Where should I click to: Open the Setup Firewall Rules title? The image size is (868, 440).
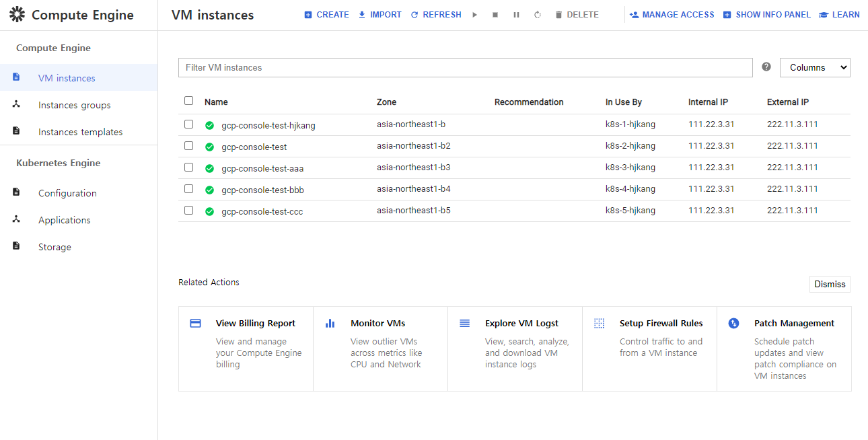click(x=661, y=323)
